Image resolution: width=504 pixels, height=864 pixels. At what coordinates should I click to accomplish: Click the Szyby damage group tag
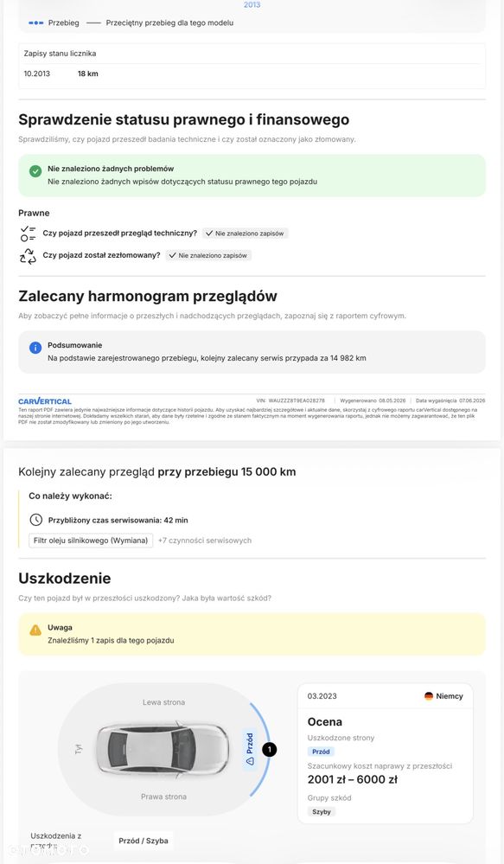(x=321, y=811)
